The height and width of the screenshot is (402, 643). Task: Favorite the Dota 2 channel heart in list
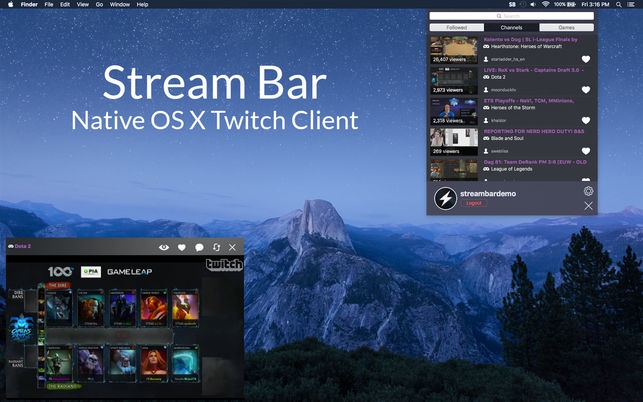(586, 90)
